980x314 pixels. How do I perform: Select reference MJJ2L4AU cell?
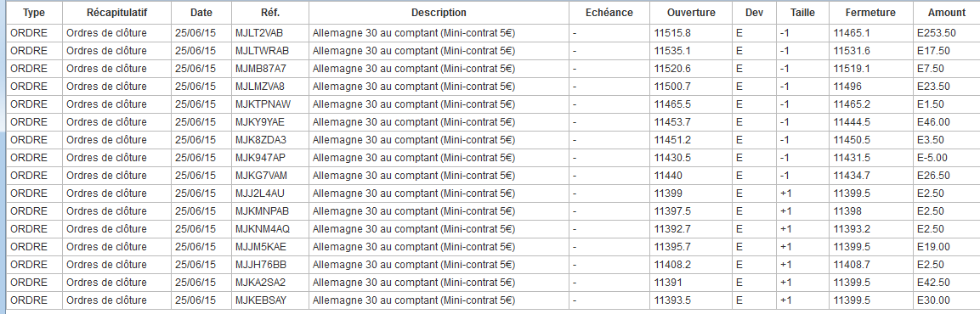coord(270,193)
